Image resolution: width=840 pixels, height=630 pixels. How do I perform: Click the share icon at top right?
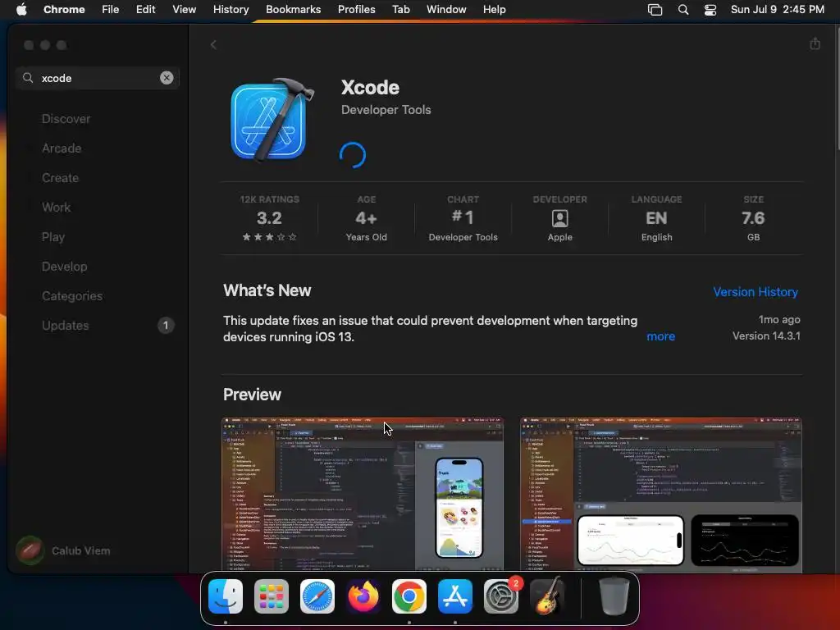click(815, 43)
